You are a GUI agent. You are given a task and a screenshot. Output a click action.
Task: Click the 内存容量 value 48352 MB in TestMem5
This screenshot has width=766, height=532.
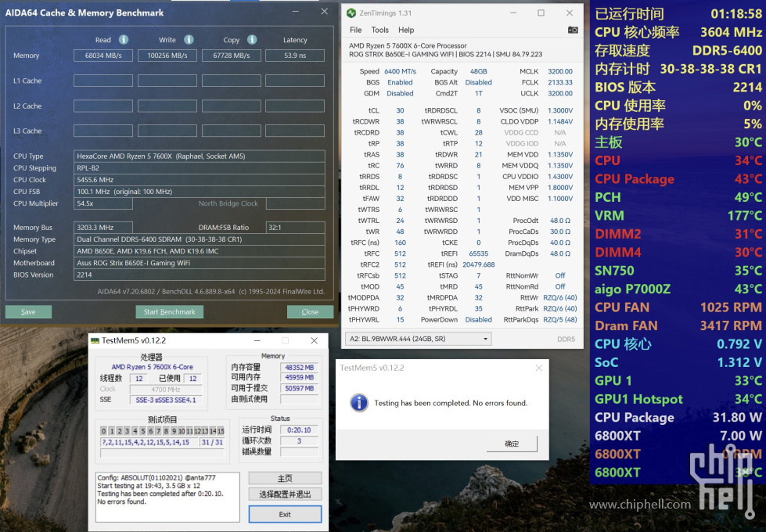click(300, 368)
